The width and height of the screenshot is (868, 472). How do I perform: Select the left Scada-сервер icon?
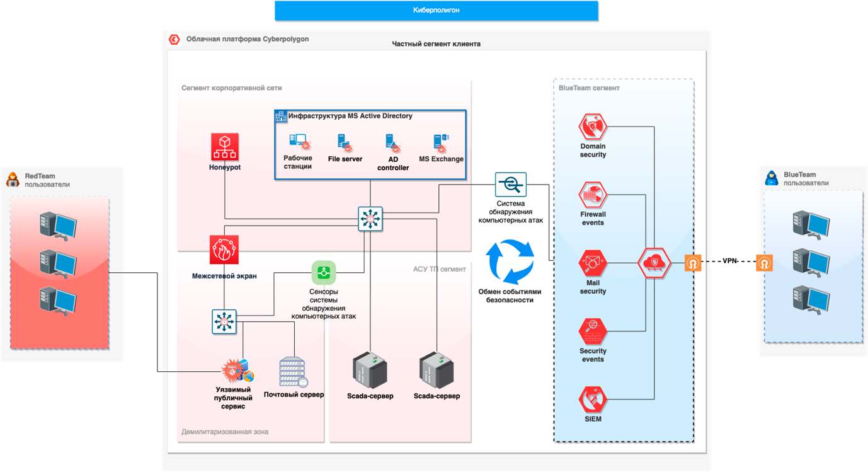[370, 371]
